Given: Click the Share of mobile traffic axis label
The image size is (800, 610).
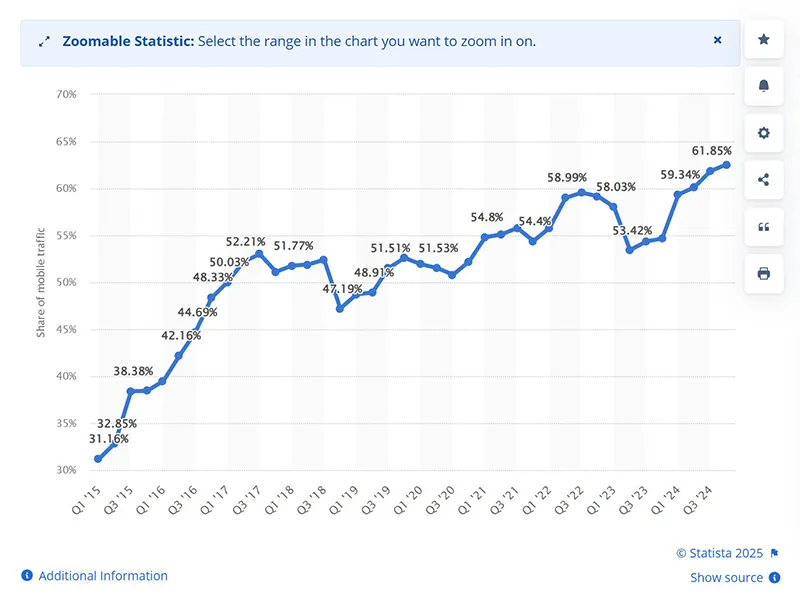Looking at the screenshot, I should coord(42,288).
